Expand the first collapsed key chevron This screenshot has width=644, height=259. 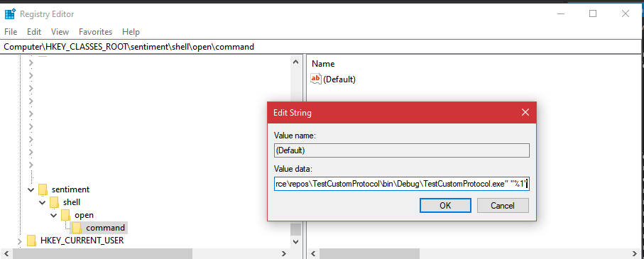31,63
